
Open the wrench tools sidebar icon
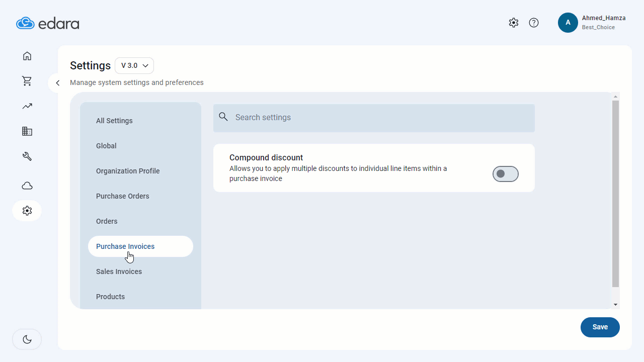27,156
